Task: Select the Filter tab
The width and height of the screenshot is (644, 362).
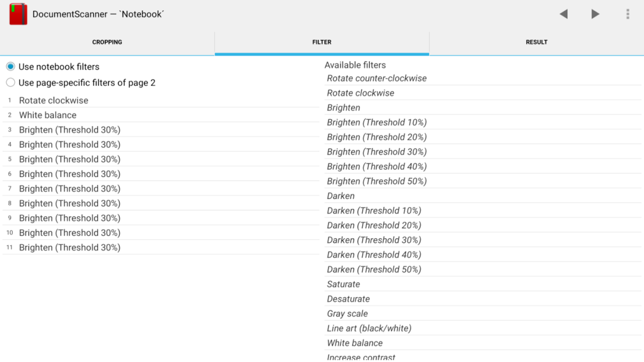Action: coord(322,42)
